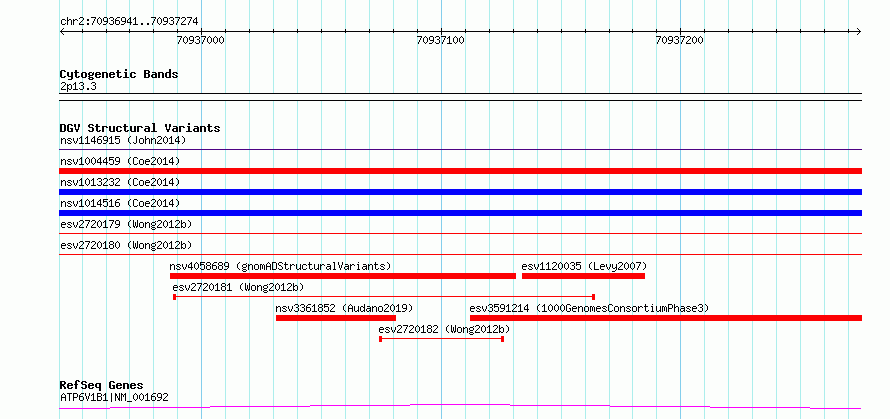Click the thin span line of esv2720181
This screenshot has width=890, height=419.
point(384,296)
